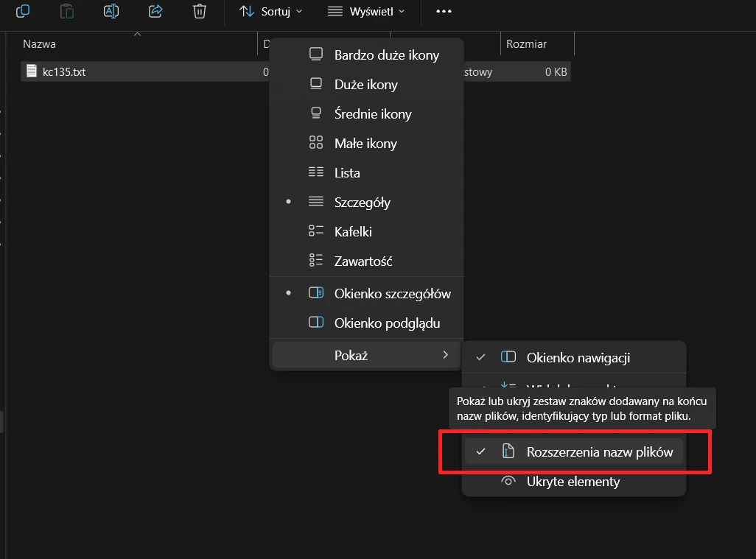The width and height of the screenshot is (756, 559).
Task: Toggle Okienko nawigacji option
Action: [574, 357]
